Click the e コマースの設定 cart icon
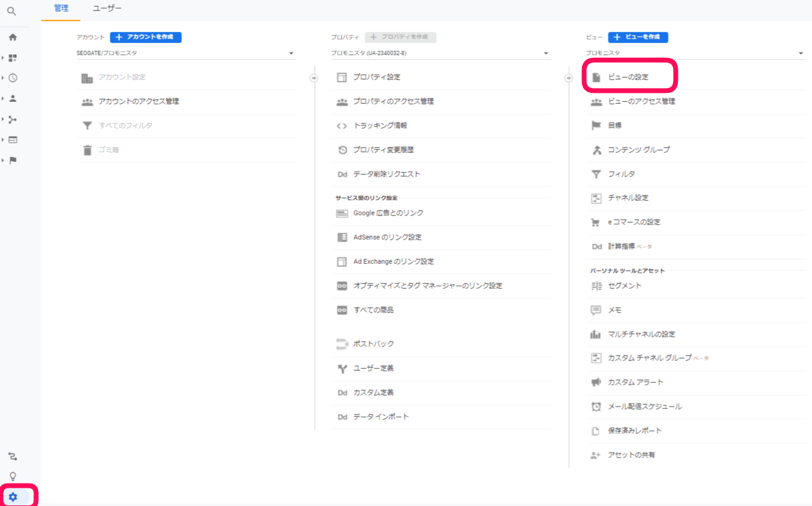 pos(596,223)
